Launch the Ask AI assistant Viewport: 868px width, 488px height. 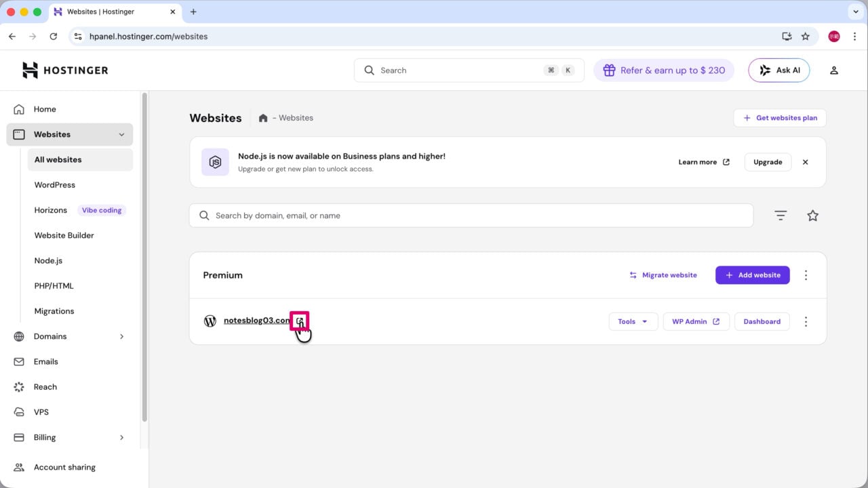(779, 70)
